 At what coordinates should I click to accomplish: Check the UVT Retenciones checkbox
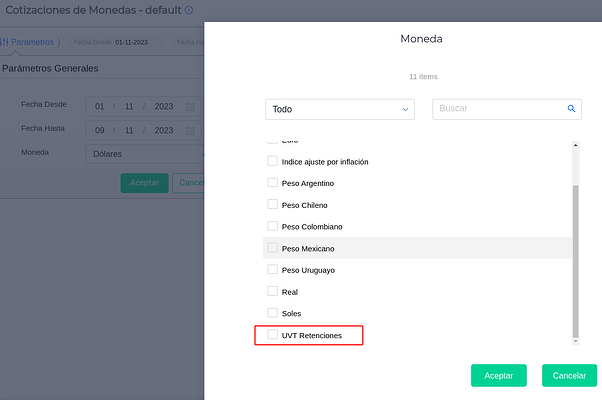[273, 335]
